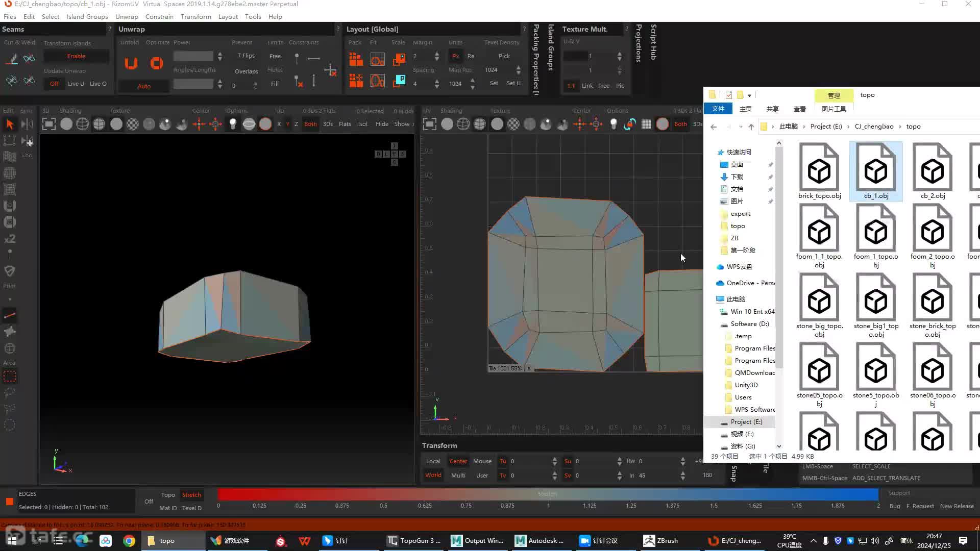Select brick_topo.obj file in Explorer
This screenshot has height=551, width=980.
click(819, 171)
